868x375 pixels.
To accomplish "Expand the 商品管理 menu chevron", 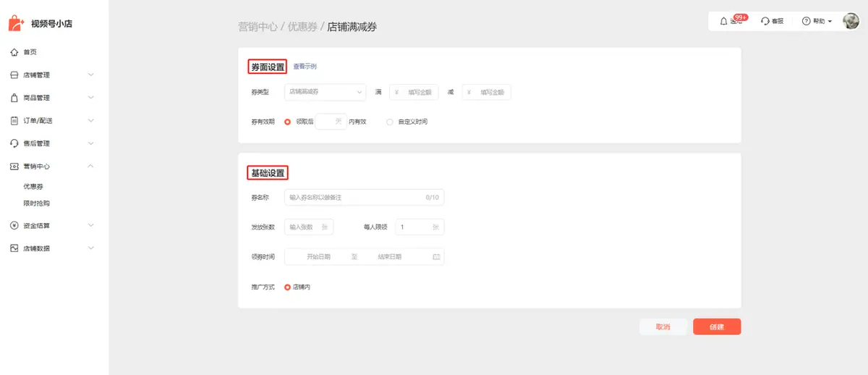I will point(90,98).
